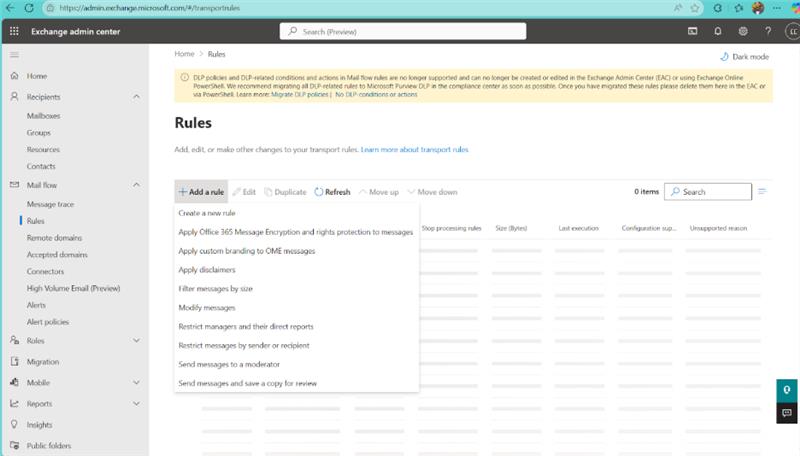Collapse the navigation hamburger menu
The image size is (800, 456).
[x=14, y=55]
